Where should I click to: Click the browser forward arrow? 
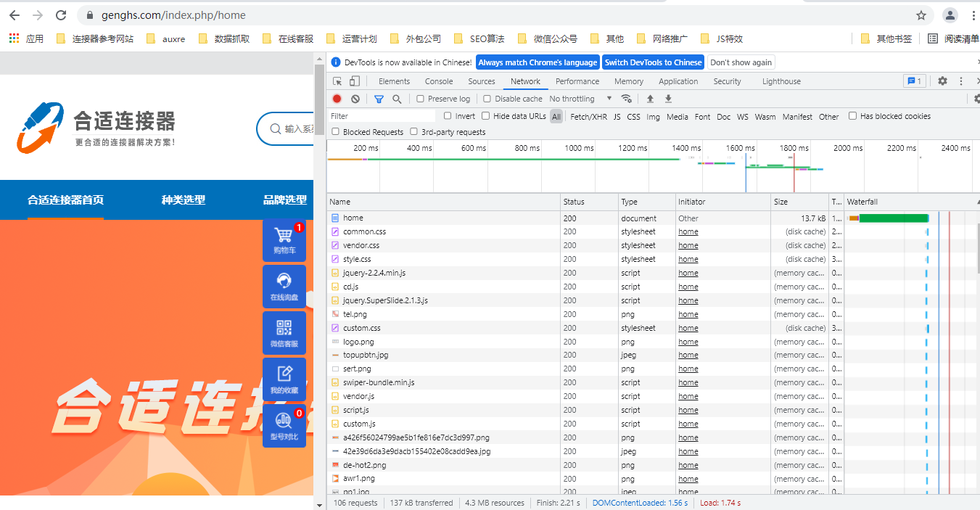pyautogui.click(x=38, y=15)
